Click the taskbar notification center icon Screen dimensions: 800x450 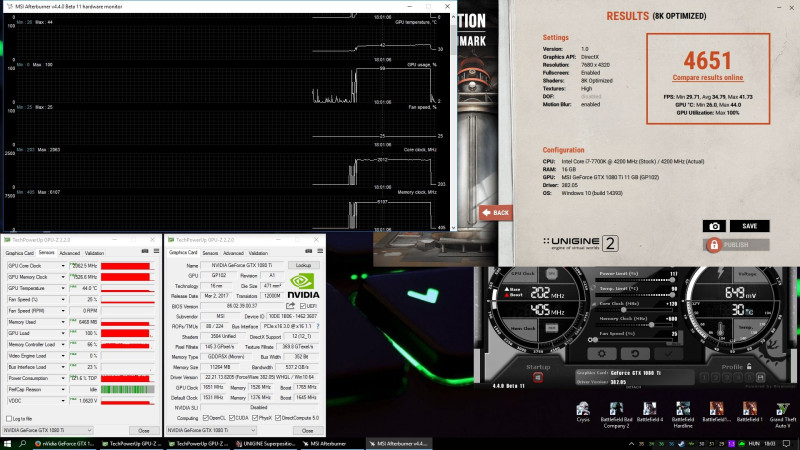pos(786,443)
